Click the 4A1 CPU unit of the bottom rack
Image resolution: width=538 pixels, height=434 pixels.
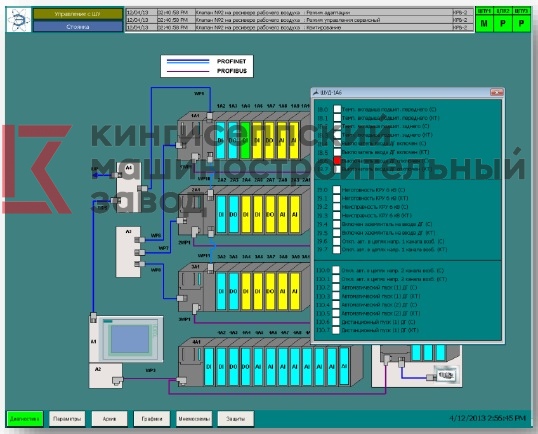(191, 364)
